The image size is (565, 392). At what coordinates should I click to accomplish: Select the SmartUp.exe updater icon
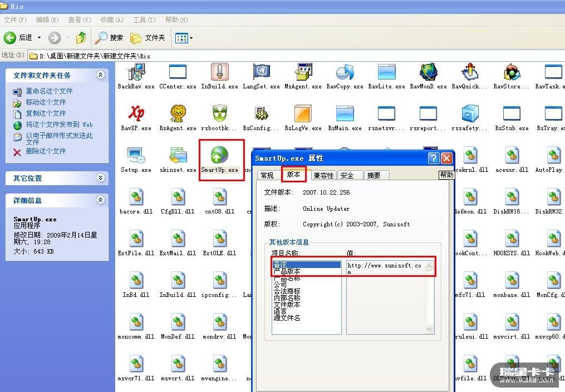tap(219, 155)
